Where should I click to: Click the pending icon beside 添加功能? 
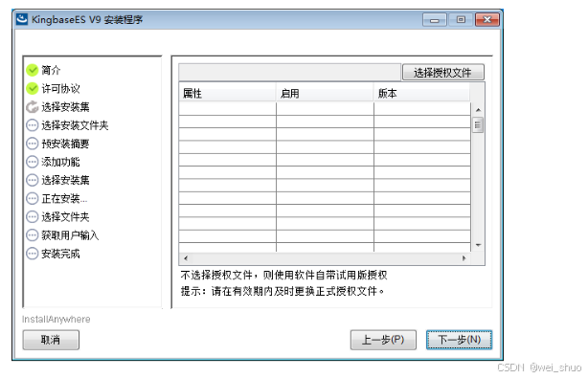tap(33, 162)
